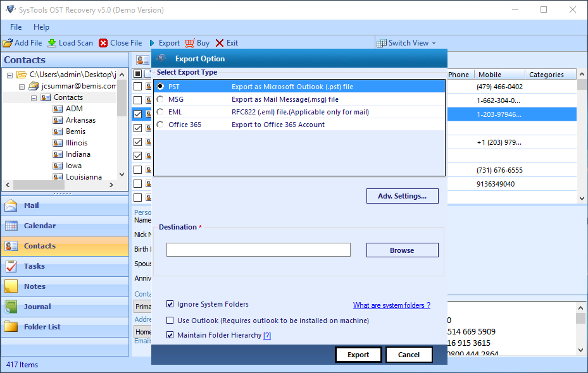Collapse the Contacts tree node
588x373 pixels.
(x=34, y=98)
